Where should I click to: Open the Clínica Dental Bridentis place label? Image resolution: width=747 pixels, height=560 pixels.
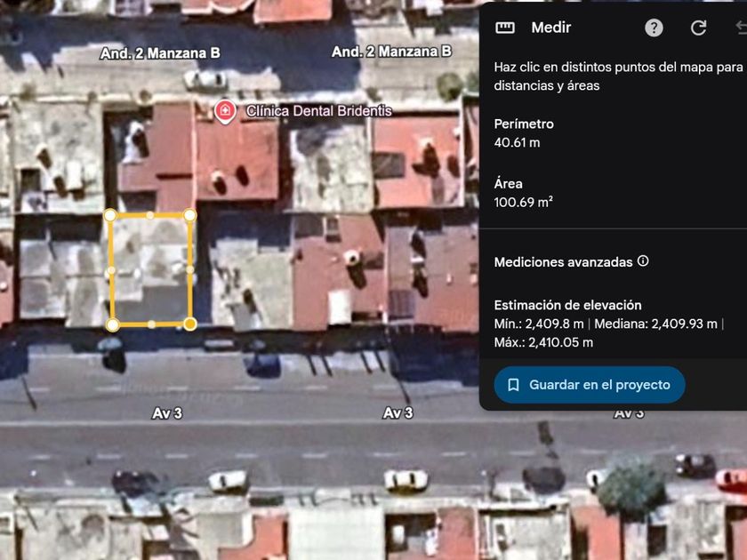tap(318, 111)
